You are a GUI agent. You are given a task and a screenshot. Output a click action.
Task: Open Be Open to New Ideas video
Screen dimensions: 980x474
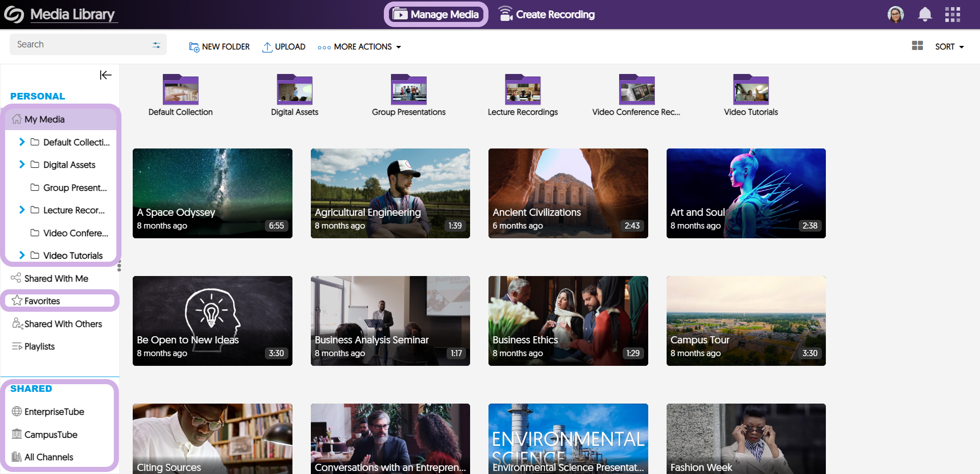coord(212,321)
